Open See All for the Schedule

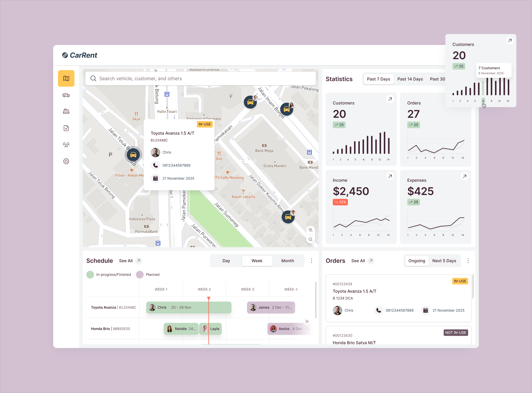pos(126,261)
